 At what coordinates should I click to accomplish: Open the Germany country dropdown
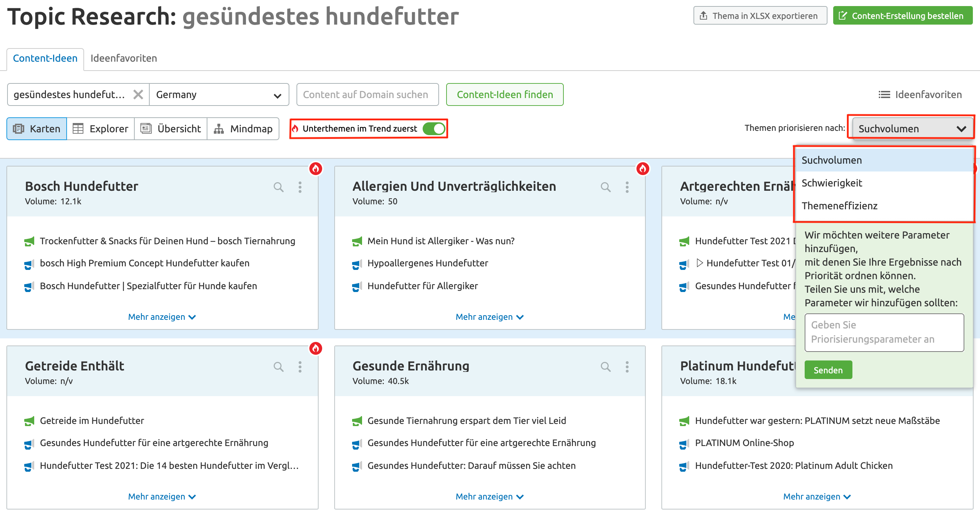point(219,94)
